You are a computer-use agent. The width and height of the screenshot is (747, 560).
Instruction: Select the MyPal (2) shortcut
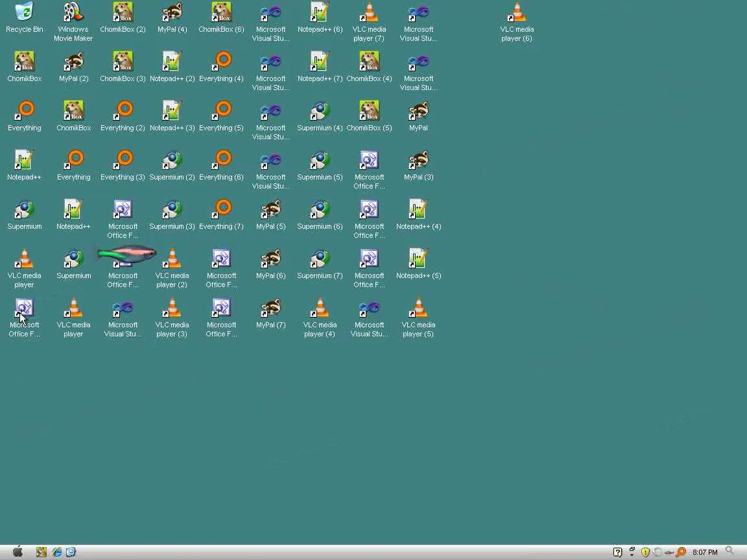[x=74, y=67]
